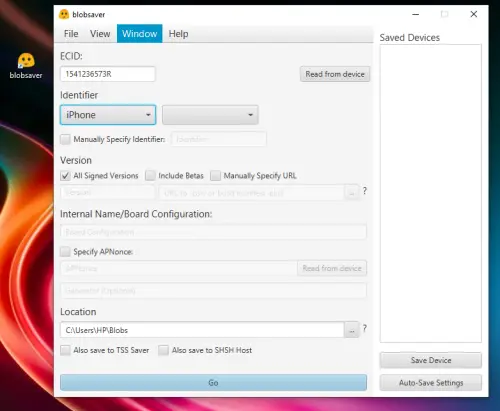The width and height of the screenshot is (500, 411).
Task: Click the Saved Devices list area
Action: [x=431, y=193]
